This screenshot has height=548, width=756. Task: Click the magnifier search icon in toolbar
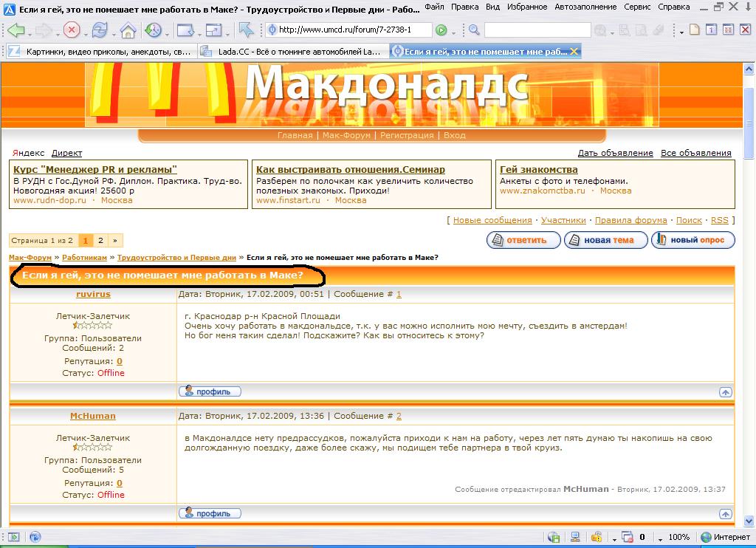point(474,30)
